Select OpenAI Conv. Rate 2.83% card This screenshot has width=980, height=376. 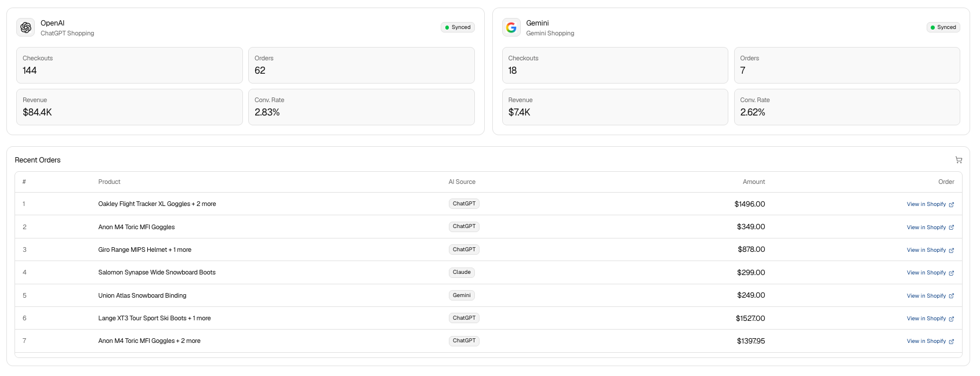(361, 107)
